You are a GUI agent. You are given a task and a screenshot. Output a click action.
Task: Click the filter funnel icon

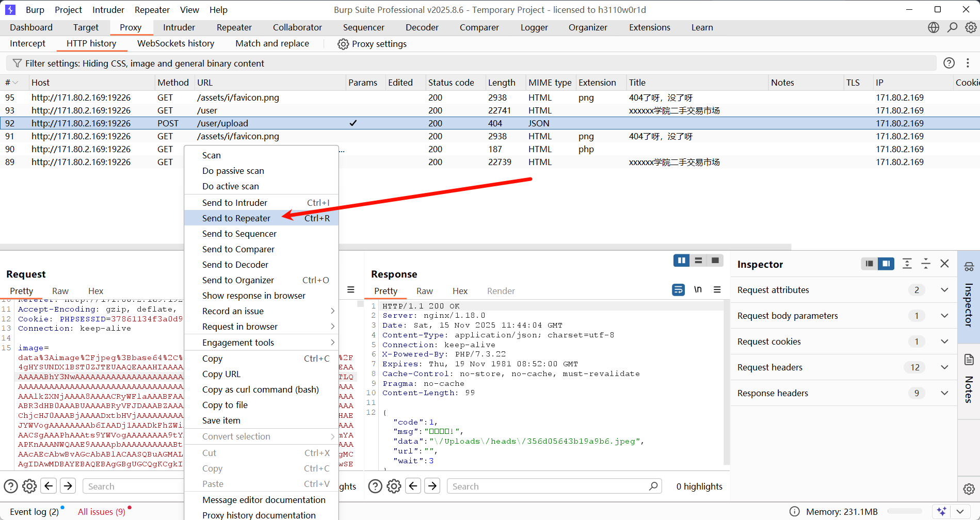point(17,63)
